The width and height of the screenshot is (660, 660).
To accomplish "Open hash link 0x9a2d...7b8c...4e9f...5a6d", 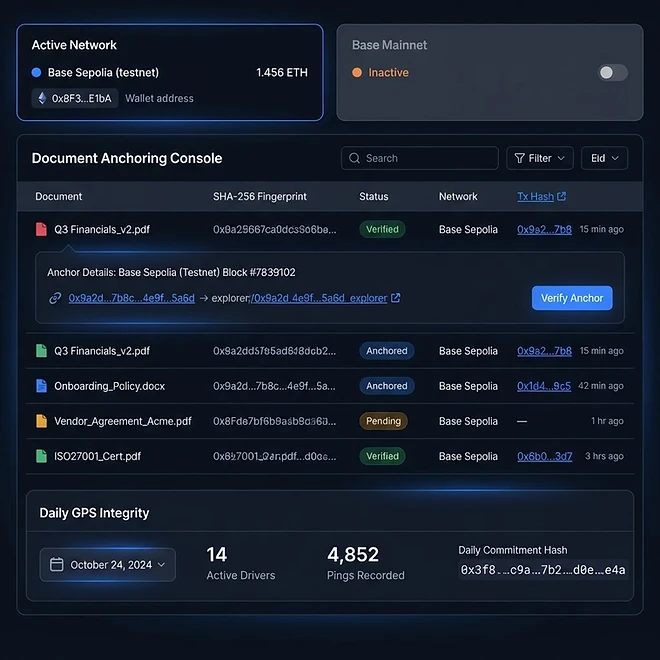I will click(132, 298).
